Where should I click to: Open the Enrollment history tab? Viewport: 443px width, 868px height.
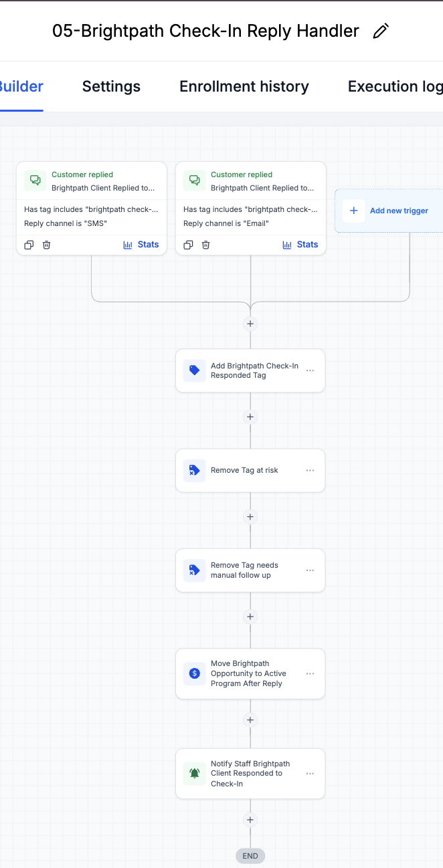[244, 86]
